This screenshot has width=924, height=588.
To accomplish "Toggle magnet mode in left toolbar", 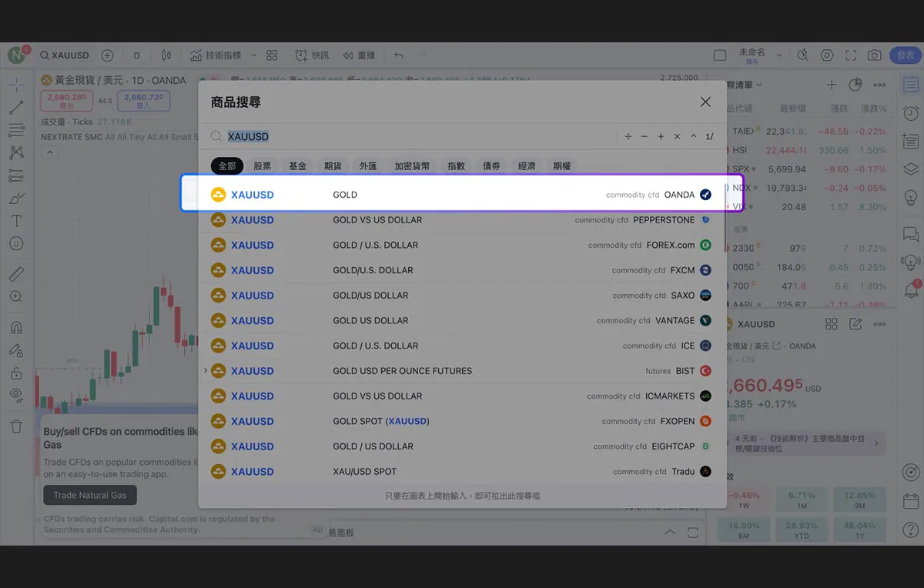I will pyautogui.click(x=16, y=327).
